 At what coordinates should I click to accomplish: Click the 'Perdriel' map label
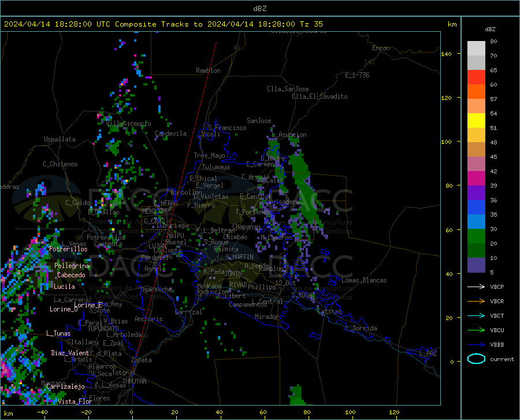pyautogui.click(x=155, y=258)
